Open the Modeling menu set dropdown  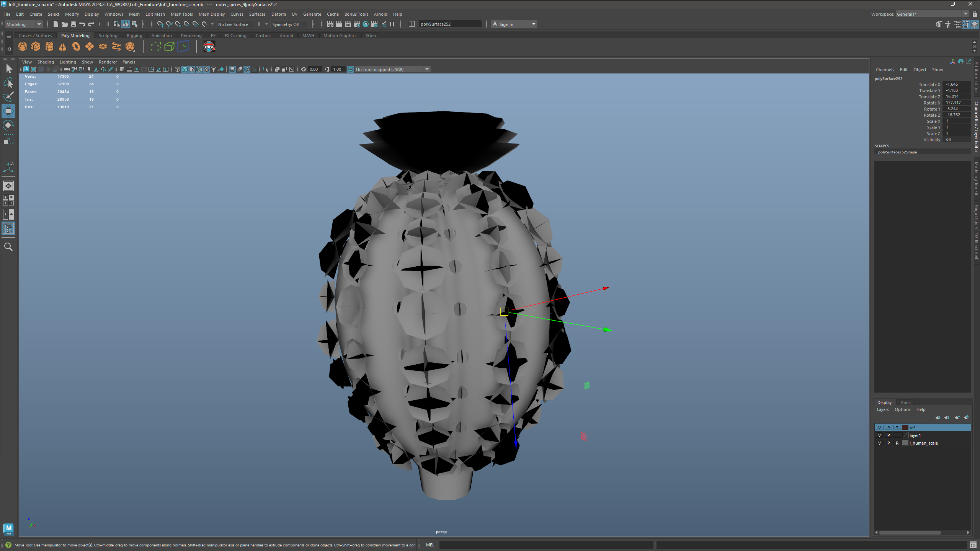pos(39,24)
